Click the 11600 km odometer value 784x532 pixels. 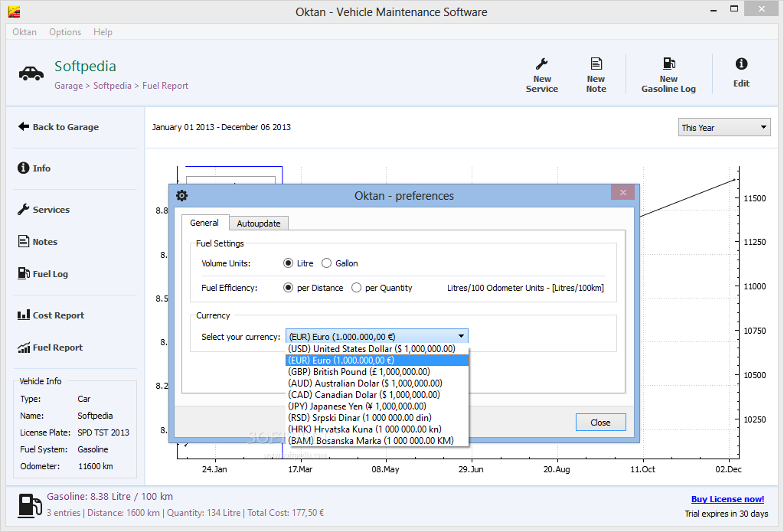[96, 466]
